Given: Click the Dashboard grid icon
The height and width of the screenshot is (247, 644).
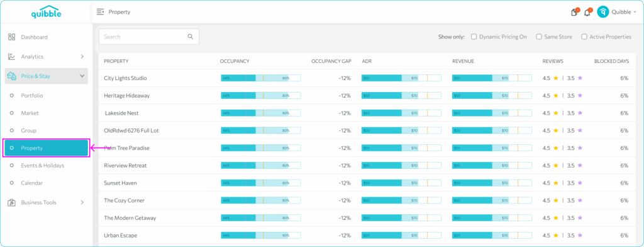Looking at the screenshot, I should [11, 37].
